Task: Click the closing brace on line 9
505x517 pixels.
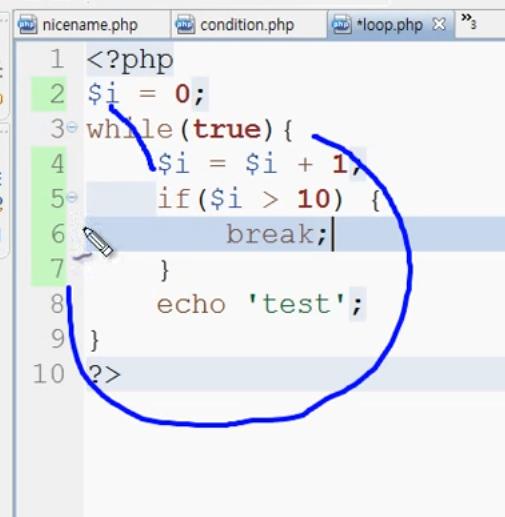Action: click(x=95, y=340)
